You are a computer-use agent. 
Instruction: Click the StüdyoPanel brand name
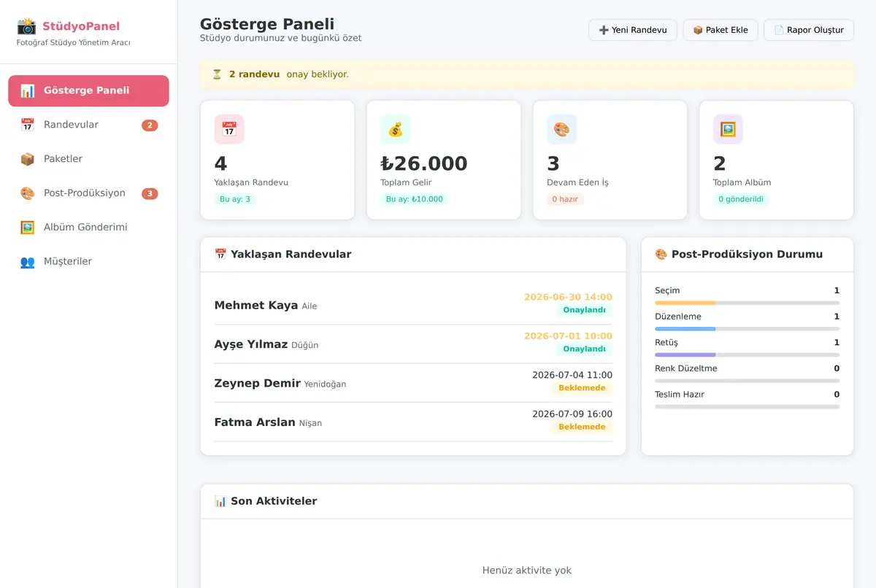point(81,26)
